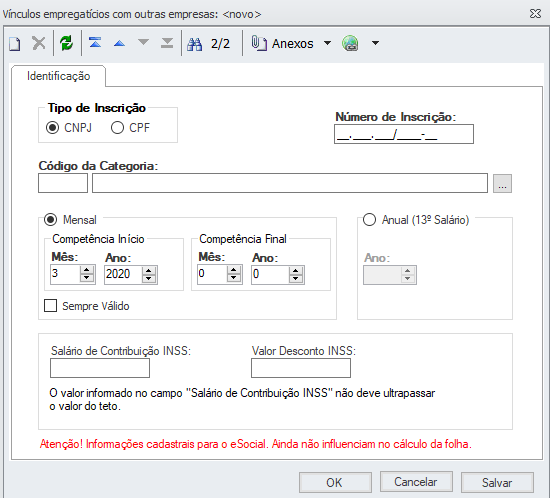
Task: Click the category description field
Action: pyautogui.click(x=290, y=183)
